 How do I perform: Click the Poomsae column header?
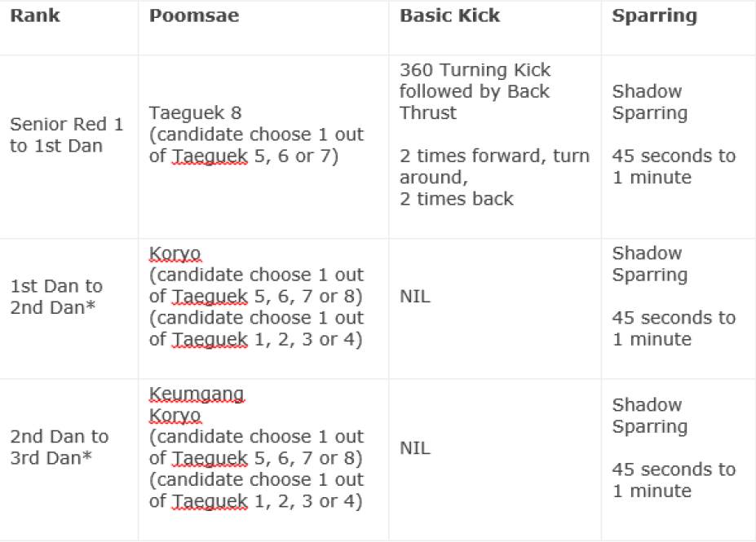pyautogui.click(x=194, y=16)
